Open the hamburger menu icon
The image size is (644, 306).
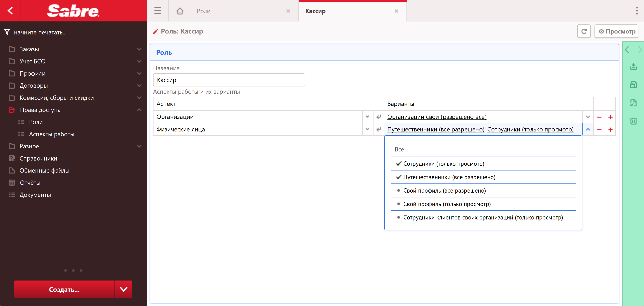[x=158, y=11]
